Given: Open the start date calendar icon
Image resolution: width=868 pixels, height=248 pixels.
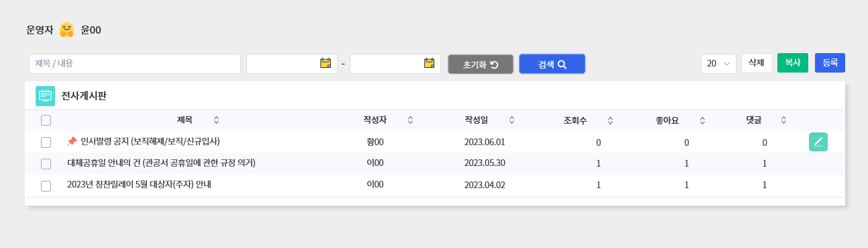Looking at the screenshot, I should click(326, 63).
